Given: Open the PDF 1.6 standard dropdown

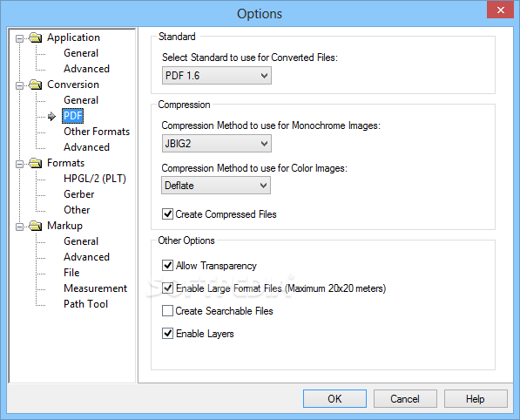Looking at the screenshot, I should [217, 75].
